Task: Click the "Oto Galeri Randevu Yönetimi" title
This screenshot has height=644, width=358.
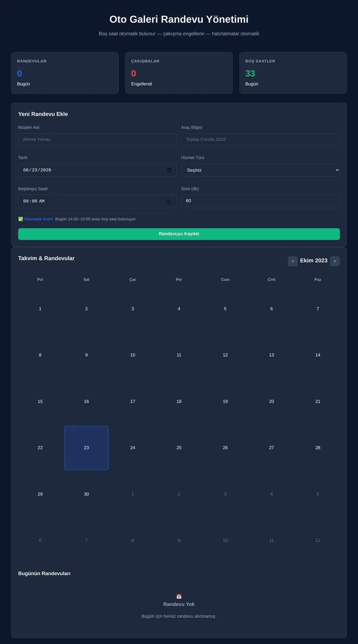Action: 179,19
